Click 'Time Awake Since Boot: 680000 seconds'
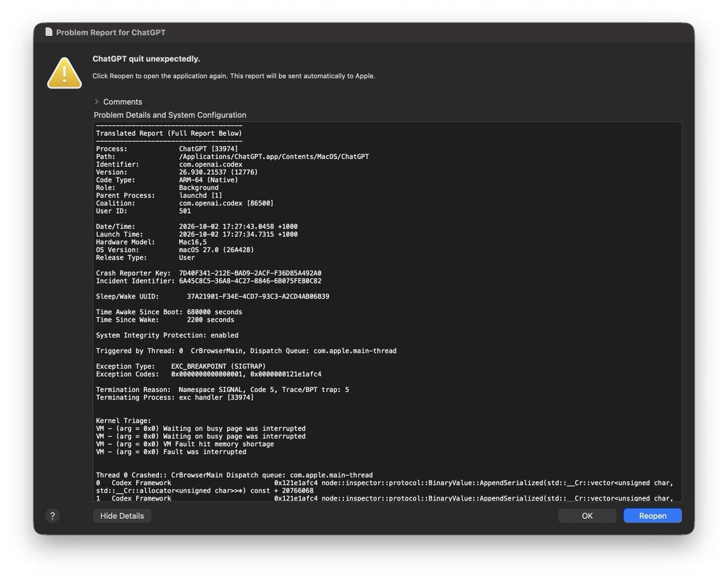 click(169, 312)
